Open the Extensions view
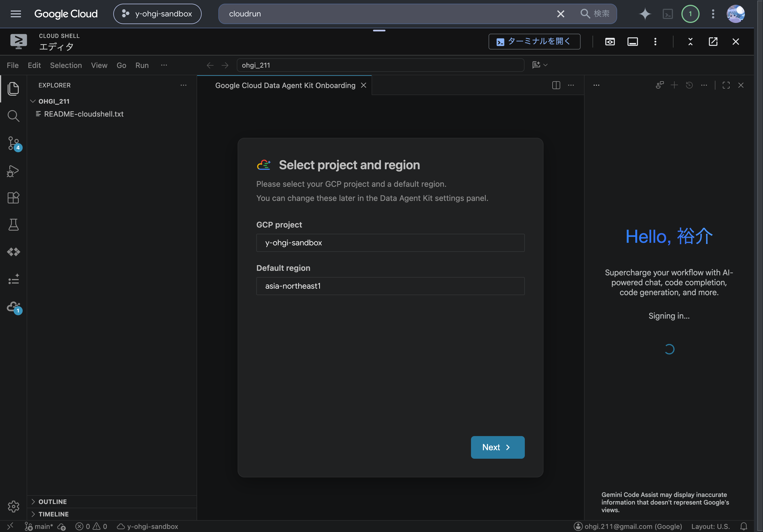Screen dimensions: 763x532 point(13,198)
